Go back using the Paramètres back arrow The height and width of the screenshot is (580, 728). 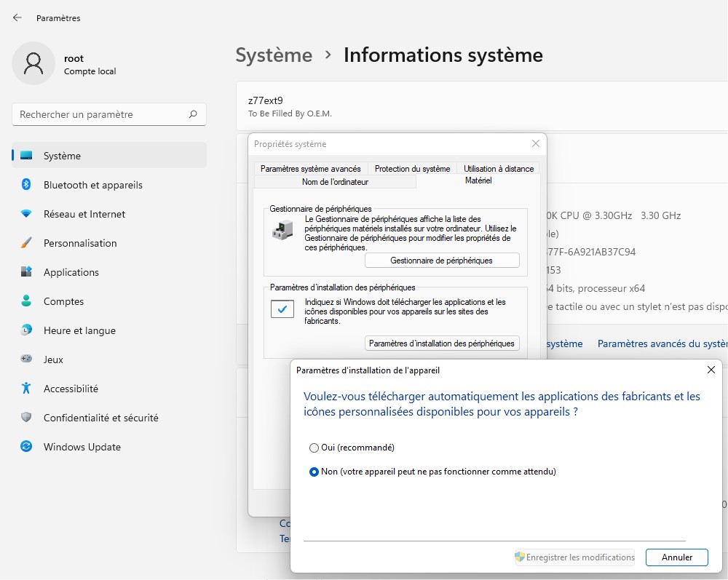pyautogui.click(x=17, y=17)
